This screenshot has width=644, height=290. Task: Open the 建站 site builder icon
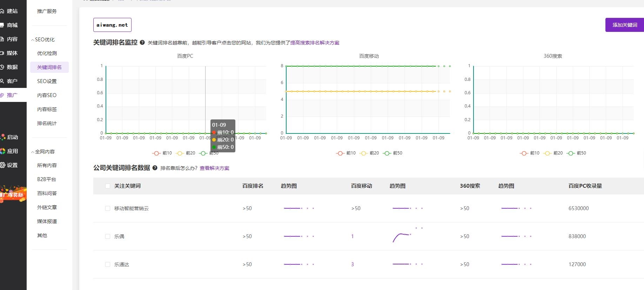(x=2, y=11)
